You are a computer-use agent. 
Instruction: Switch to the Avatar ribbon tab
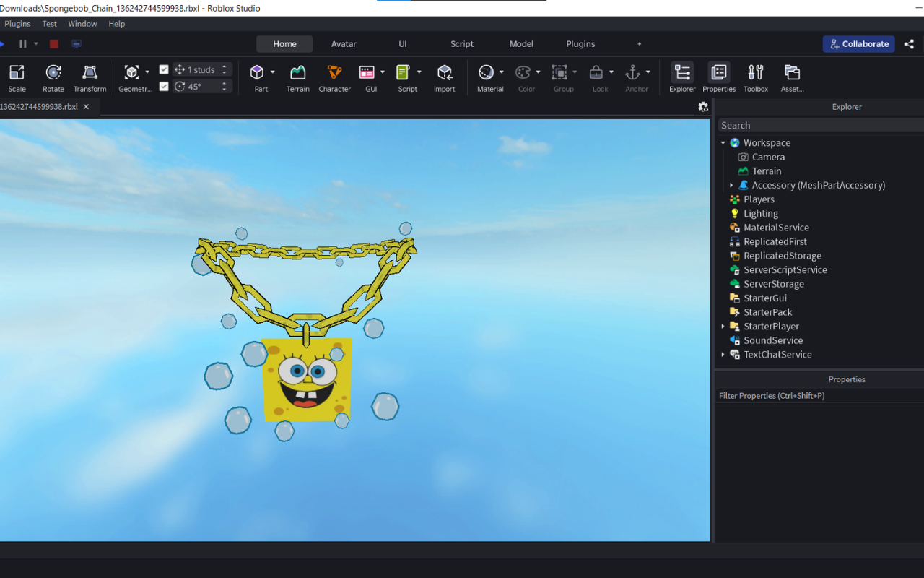(344, 44)
